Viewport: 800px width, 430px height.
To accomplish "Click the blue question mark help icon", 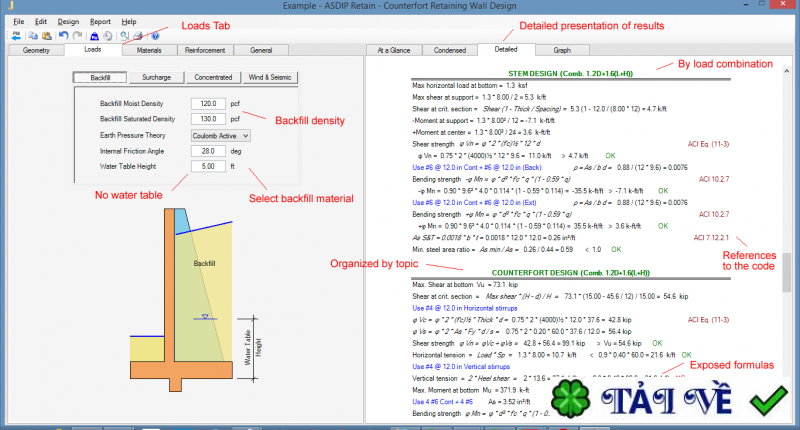I will click(x=155, y=36).
